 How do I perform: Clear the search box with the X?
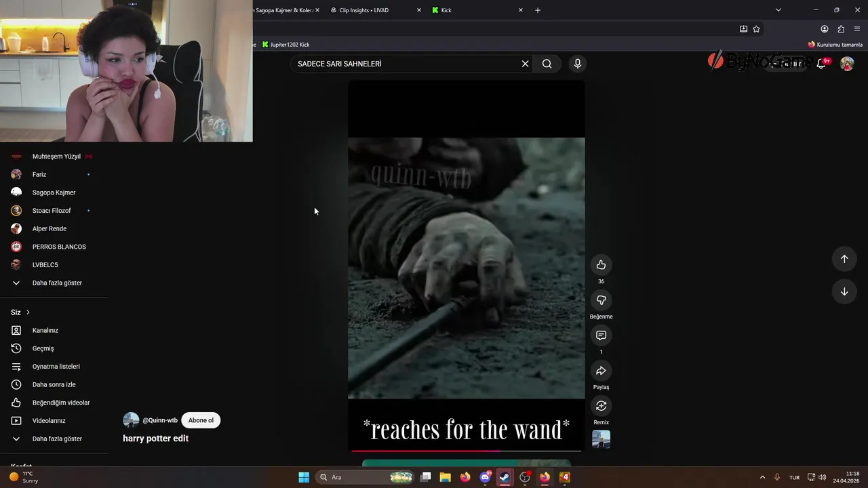(x=525, y=64)
